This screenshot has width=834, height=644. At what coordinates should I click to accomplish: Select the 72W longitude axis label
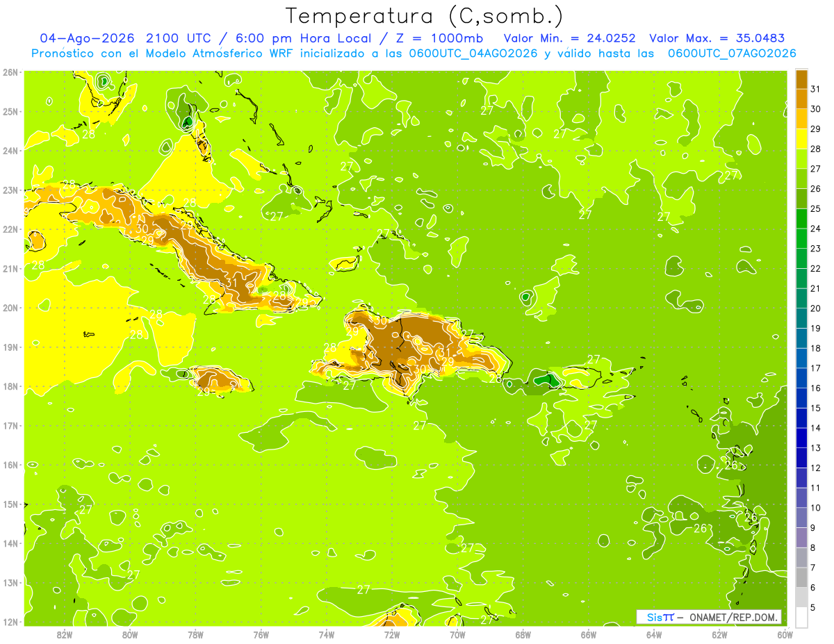coord(392,634)
